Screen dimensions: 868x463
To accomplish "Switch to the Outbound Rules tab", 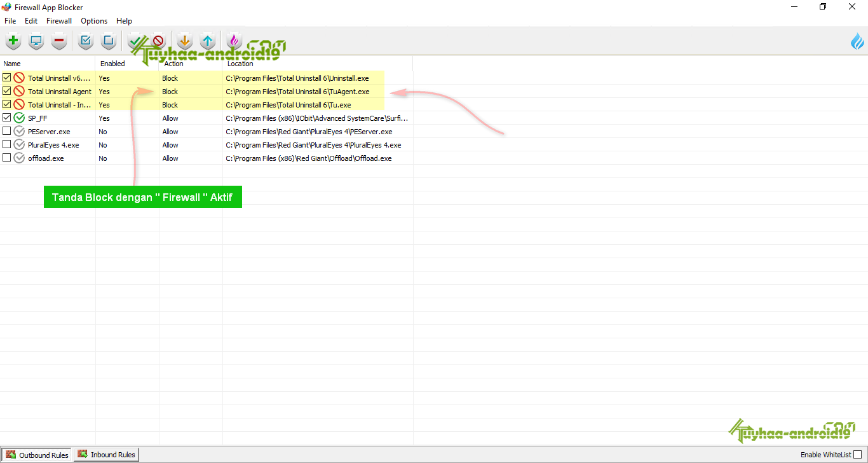I will tap(37, 455).
